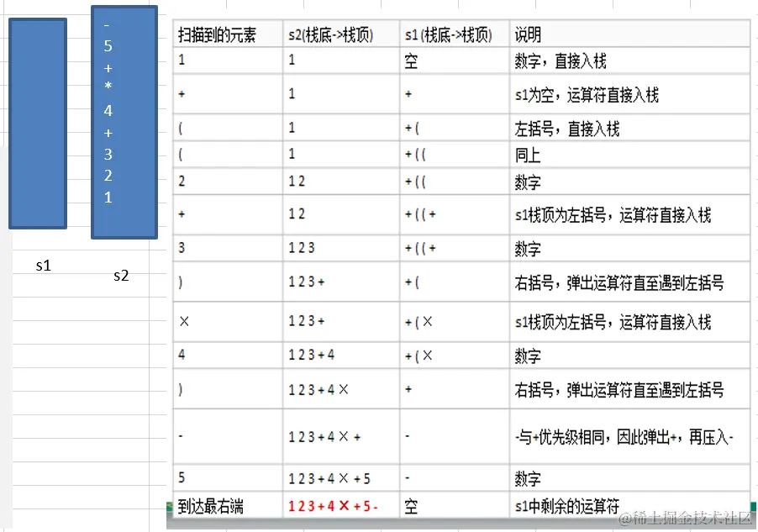Select the s2 cell "1 2 3 +" in the × row
The height and width of the screenshot is (532, 758).
click(341, 322)
